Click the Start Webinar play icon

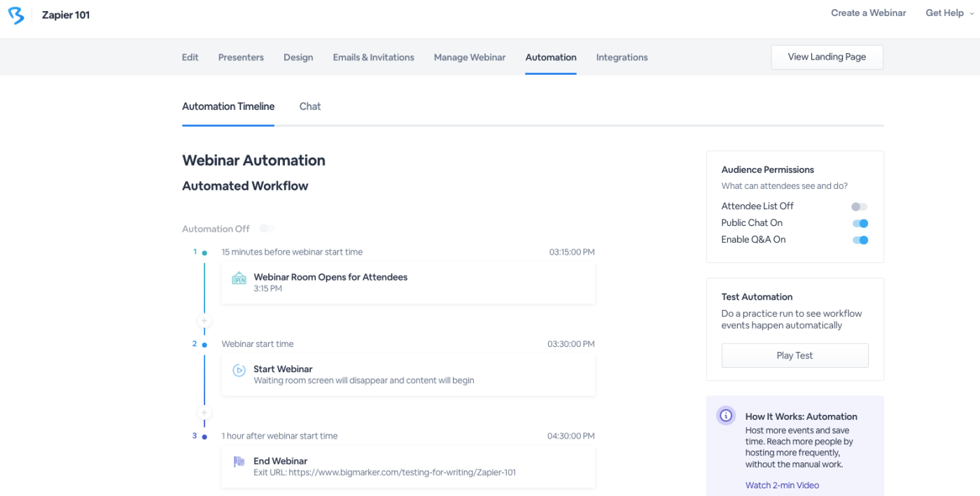239,370
